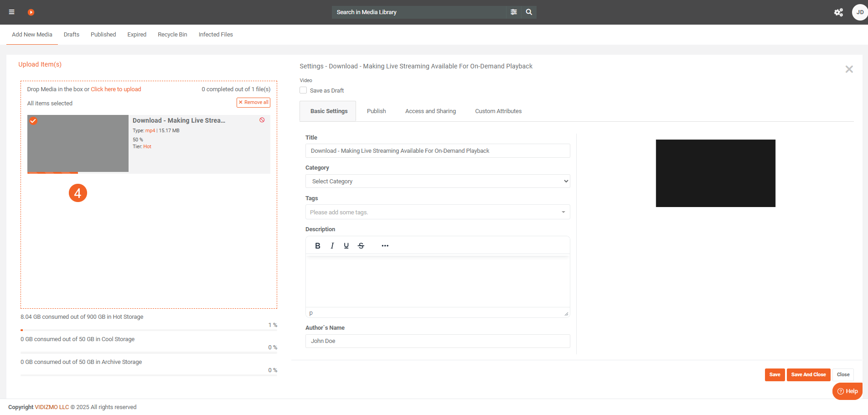This screenshot has width=868, height=415.
Task: Apply bold formatting in description
Action: pyautogui.click(x=318, y=246)
